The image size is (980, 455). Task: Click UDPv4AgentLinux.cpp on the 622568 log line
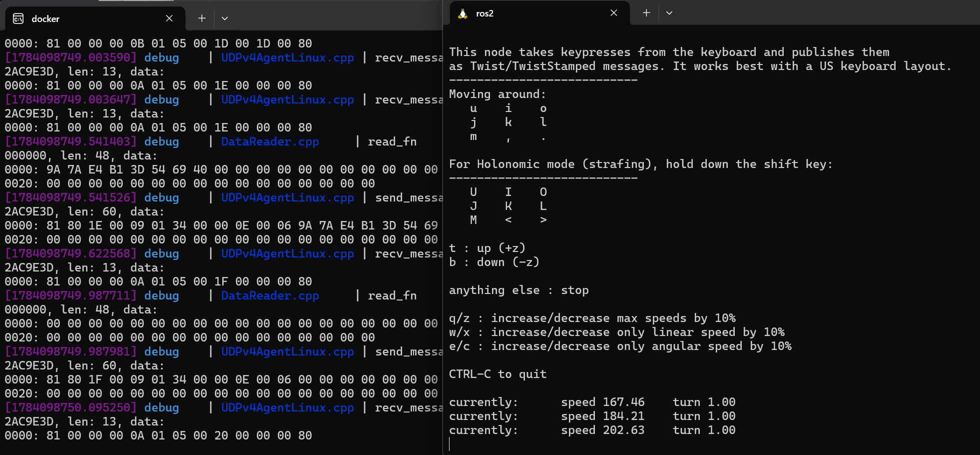click(288, 253)
